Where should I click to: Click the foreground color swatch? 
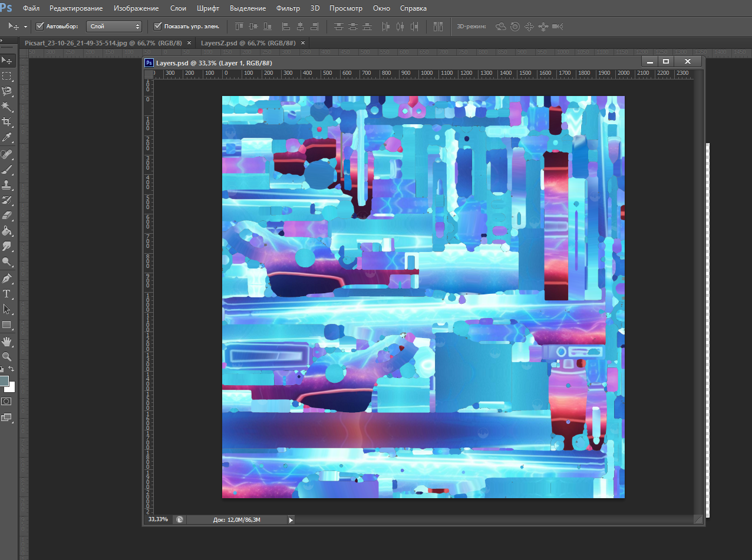tap(4, 381)
